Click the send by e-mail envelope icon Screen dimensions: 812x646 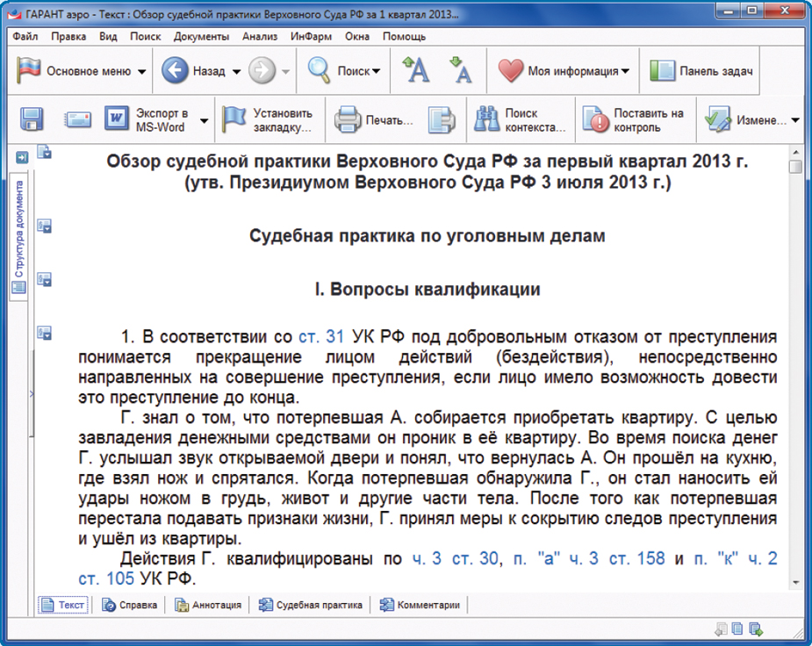(77, 119)
